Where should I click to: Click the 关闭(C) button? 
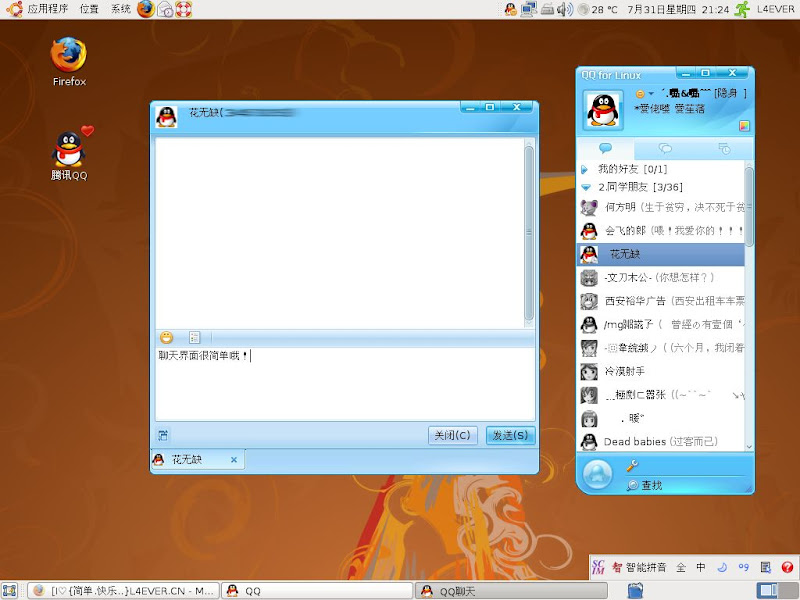coord(453,435)
